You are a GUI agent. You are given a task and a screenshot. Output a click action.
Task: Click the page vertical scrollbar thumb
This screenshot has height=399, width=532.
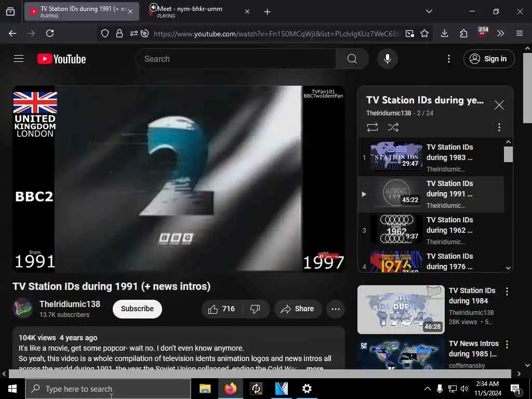click(x=527, y=88)
